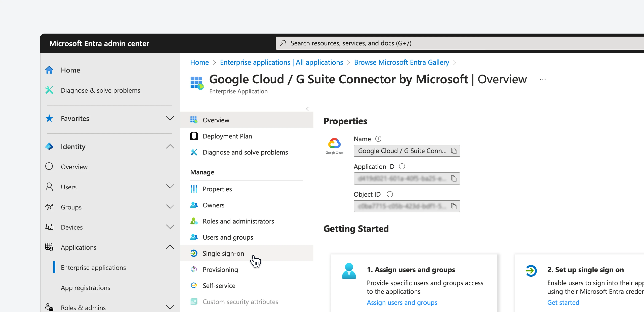This screenshot has height=312, width=644.
Task: Click Assign users and groups link
Action: pos(402,302)
